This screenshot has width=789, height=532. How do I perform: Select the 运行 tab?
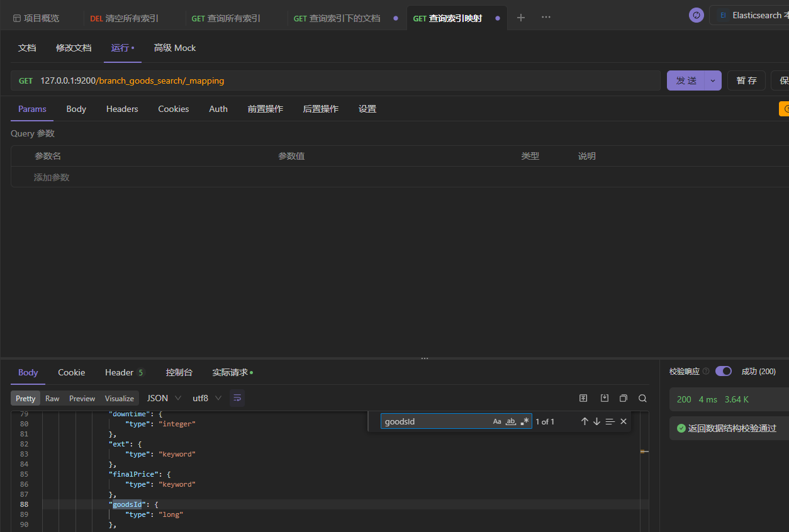pyautogui.click(x=122, y=48)
